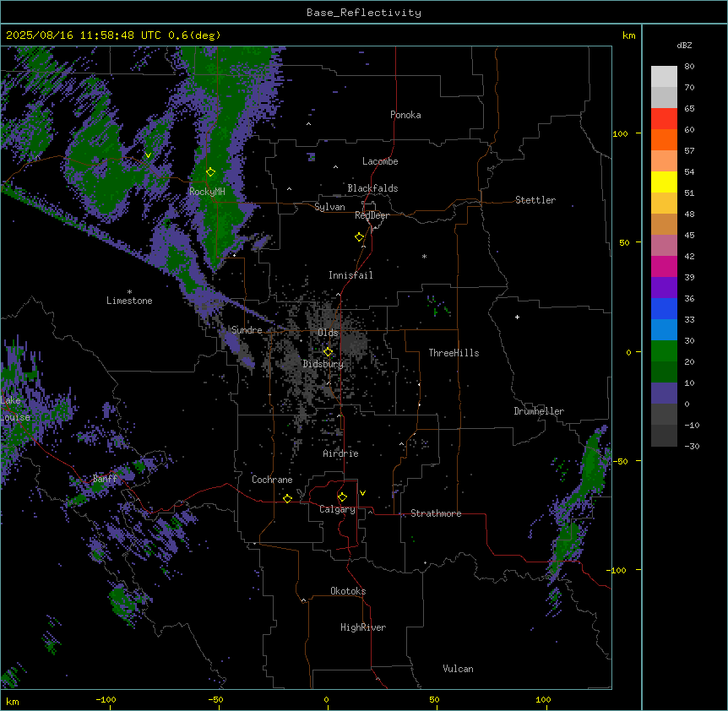Screen dimensions: 728x711
Task: Click the Ponoka city label
Action: click(x=405, y=115)
